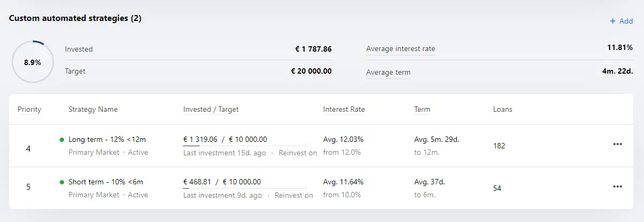Click the plus Add strategy link
The image size is (644, 222).
click(x=621, y=21)
